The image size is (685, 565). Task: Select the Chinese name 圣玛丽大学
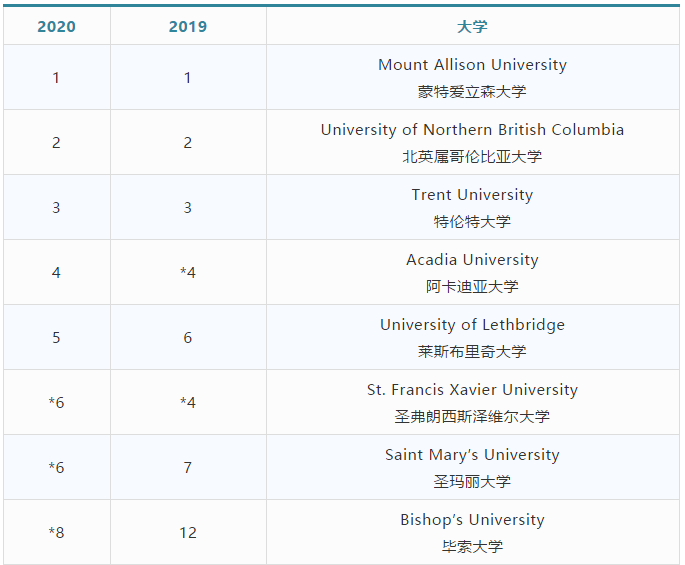pos(472,482)
